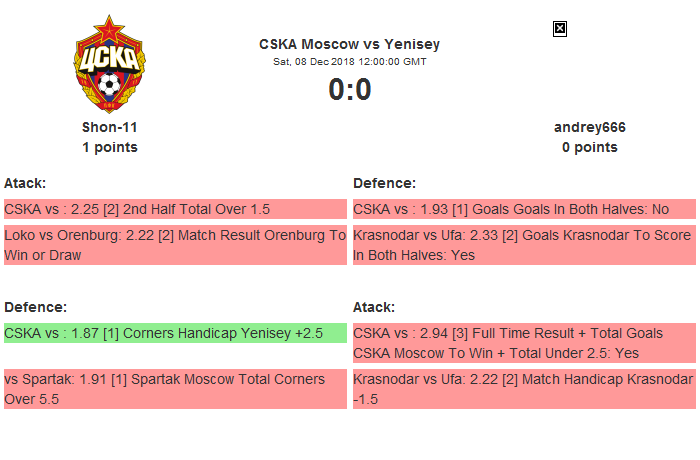Screen dimensions: 700x460
Task: Click the Atack heading in andrey666's column
Action: 374,307
